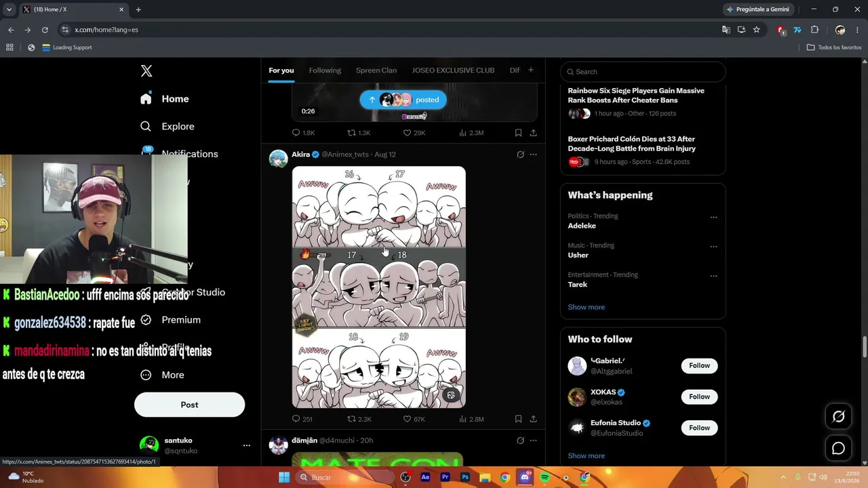Click Pregúntale a Gemini button
Image resolution: width=868 pixels, height=488 pixels.
click(757, 9)
